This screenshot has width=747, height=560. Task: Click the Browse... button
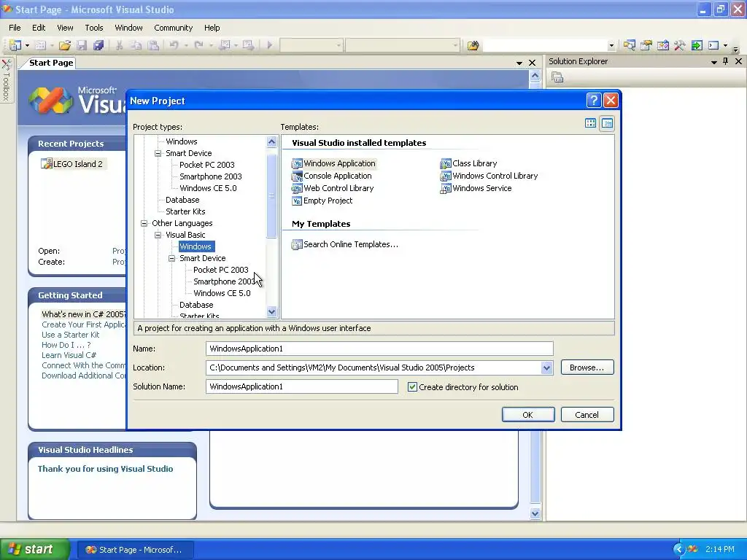coord(587,367)
